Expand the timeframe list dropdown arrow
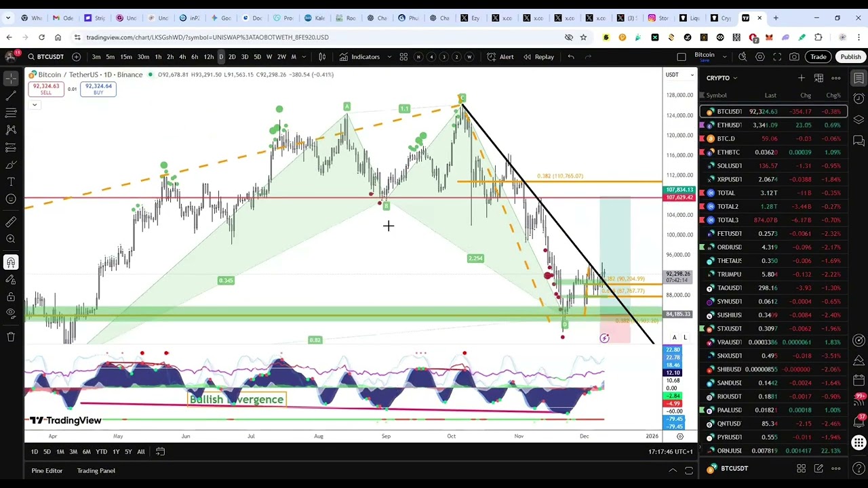 coord(304,57)
